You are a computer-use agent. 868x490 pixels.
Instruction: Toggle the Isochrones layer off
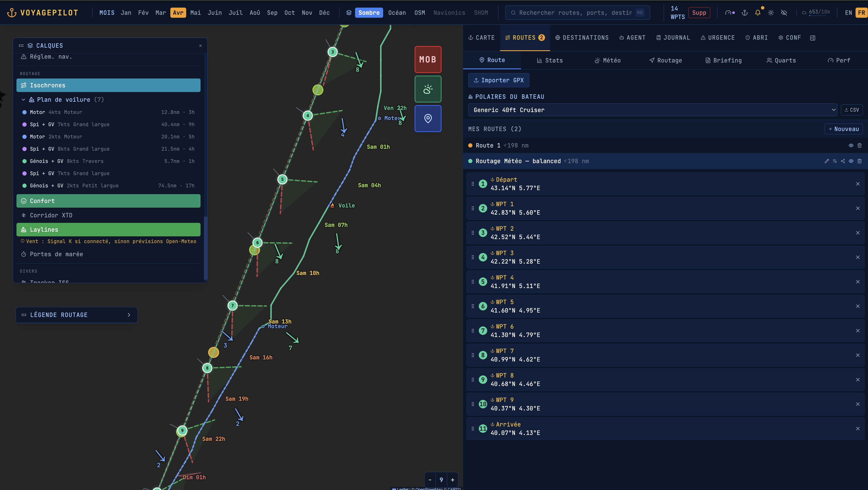(108, 85)
